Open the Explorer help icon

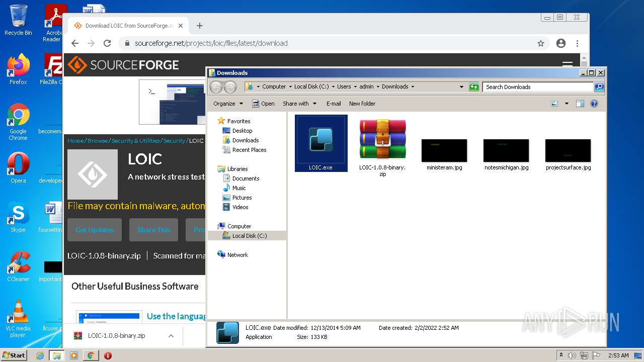594,104
